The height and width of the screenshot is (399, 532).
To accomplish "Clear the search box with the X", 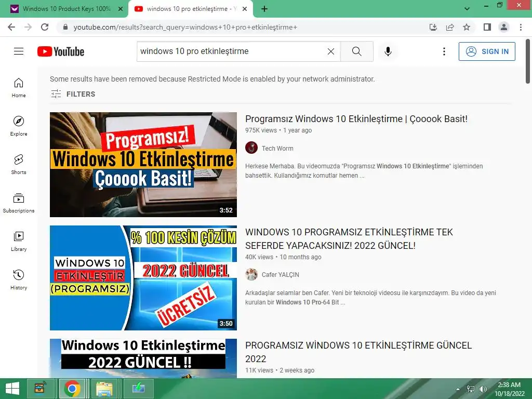I will pos(331,51).
